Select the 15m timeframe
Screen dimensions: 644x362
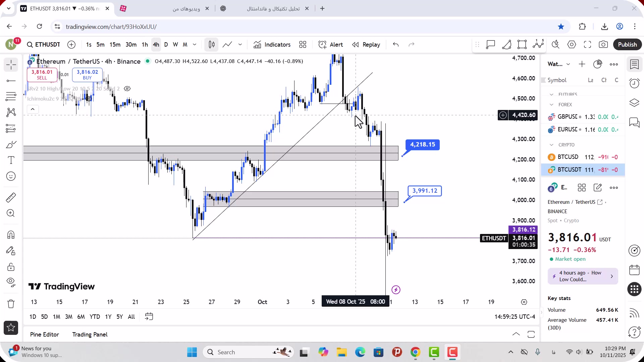pos(115,45)
